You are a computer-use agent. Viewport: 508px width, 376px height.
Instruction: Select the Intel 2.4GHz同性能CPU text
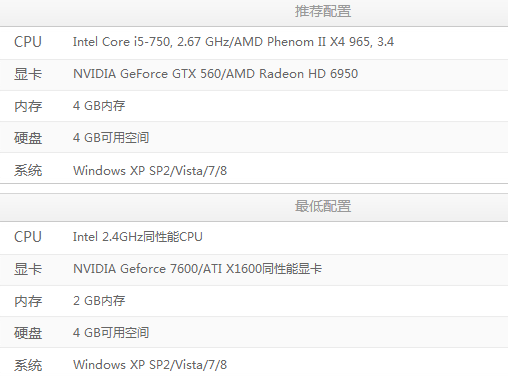(138, 237)
